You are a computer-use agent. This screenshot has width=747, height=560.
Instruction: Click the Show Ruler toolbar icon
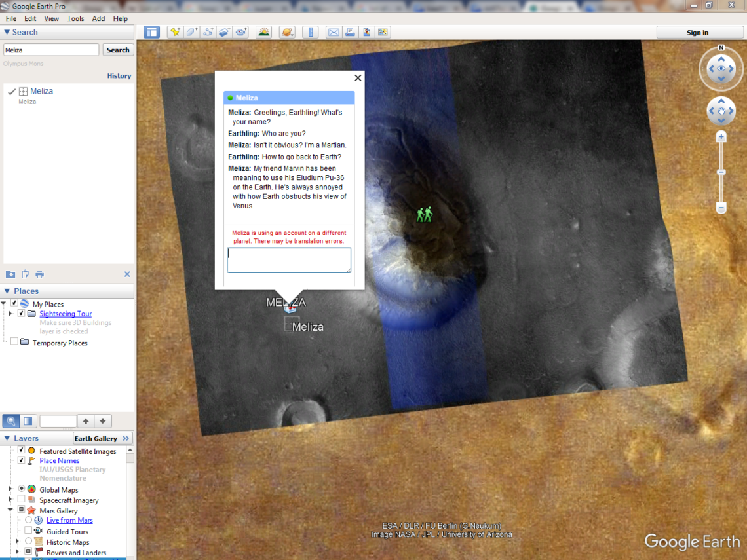tap(311, 32)
